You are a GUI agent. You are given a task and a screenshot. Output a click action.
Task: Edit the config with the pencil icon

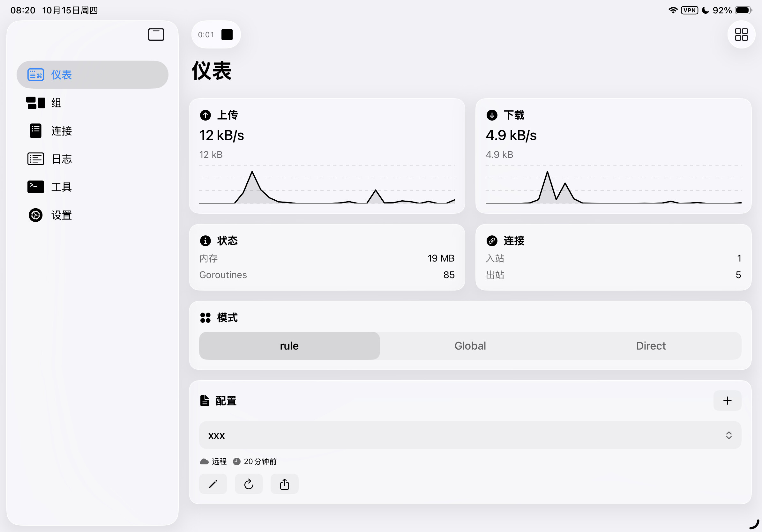(213, 484)
